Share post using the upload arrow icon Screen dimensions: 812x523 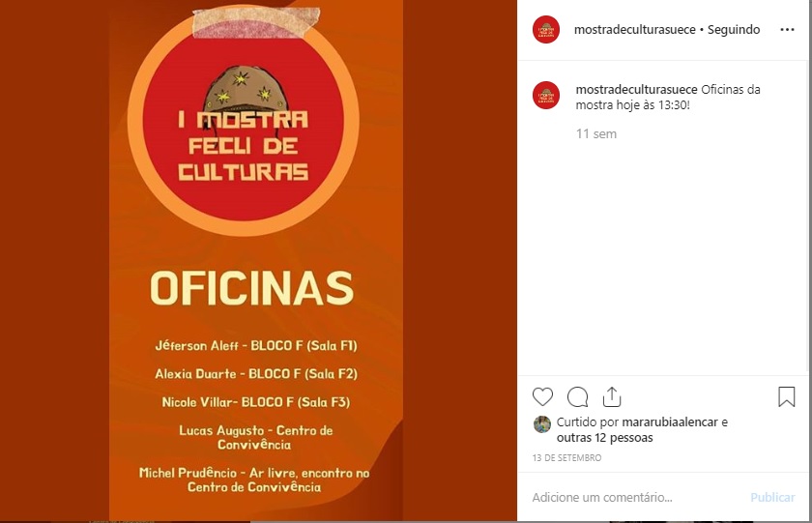click(x=612, y=396)
